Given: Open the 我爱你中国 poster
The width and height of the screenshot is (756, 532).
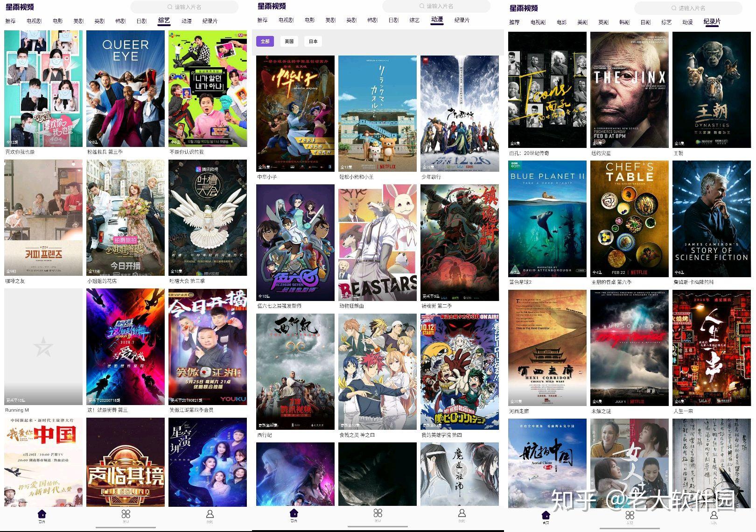Looking at the screenshot, I should click(x=43, y=462).
